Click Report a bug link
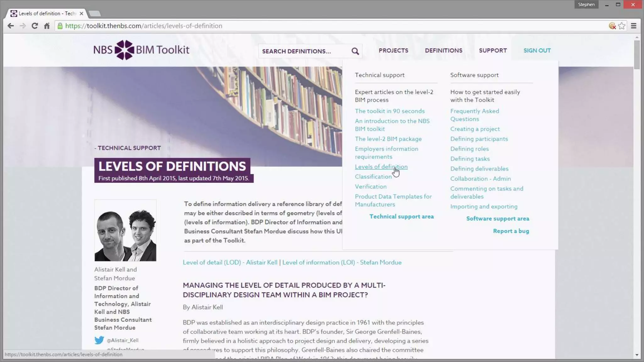The height and width of the screenshot is (362, 644). (x=511, y=231)
